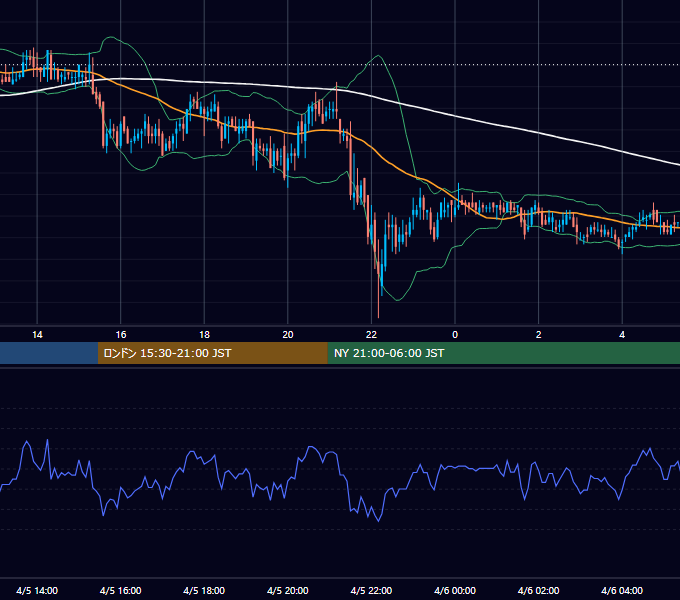Click the '16' hour label on price chart axis
This screenshot has height=600, width=680.
point(121,335)
